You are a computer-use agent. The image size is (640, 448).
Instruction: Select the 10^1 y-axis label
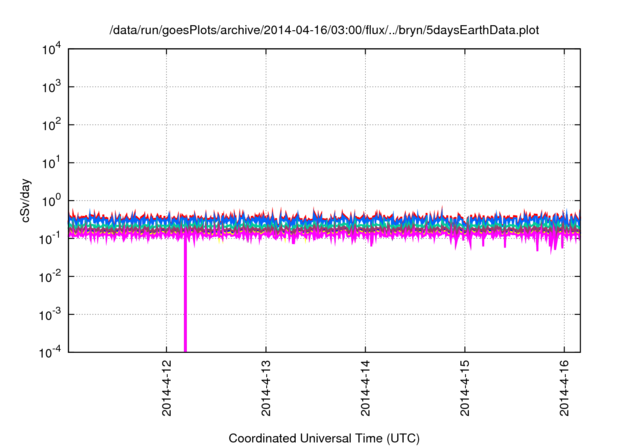51,163
